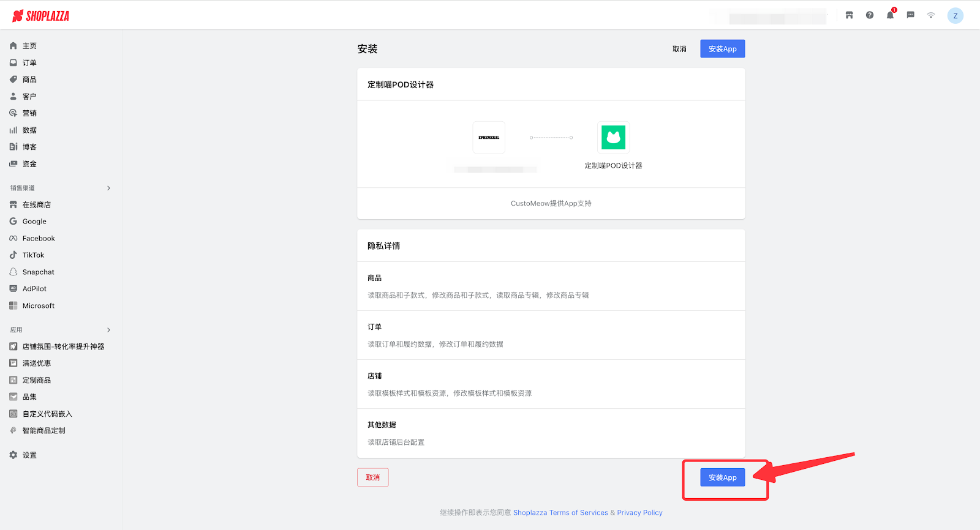This screenshot has height=530, width=980.
Task: Open the Privacy Policy link
Action: point(639,513)
